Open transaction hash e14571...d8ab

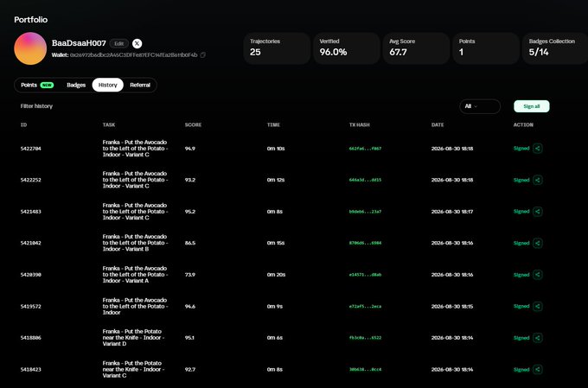[x=365, y=275]
